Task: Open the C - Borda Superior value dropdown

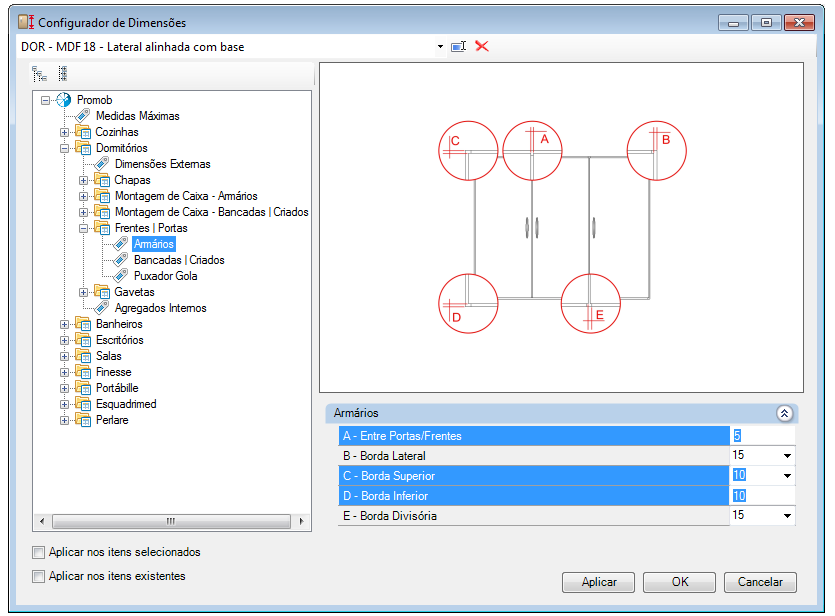Action: pos(787,475)
